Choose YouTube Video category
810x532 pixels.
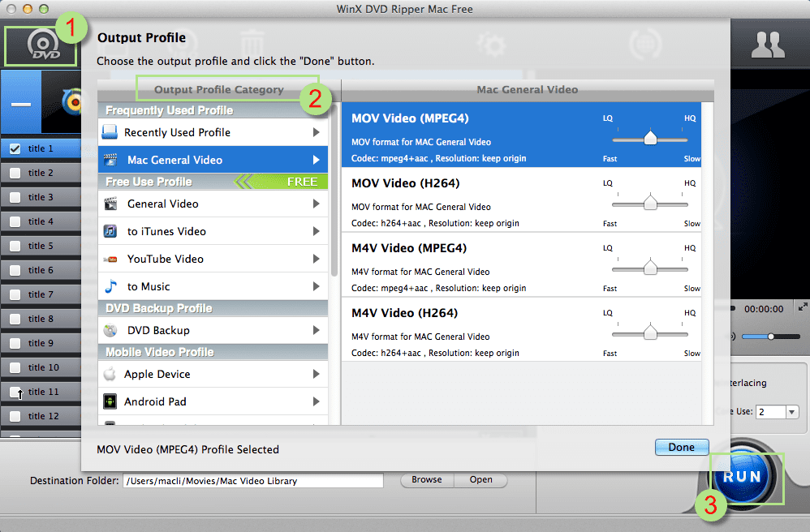point(213,259)
